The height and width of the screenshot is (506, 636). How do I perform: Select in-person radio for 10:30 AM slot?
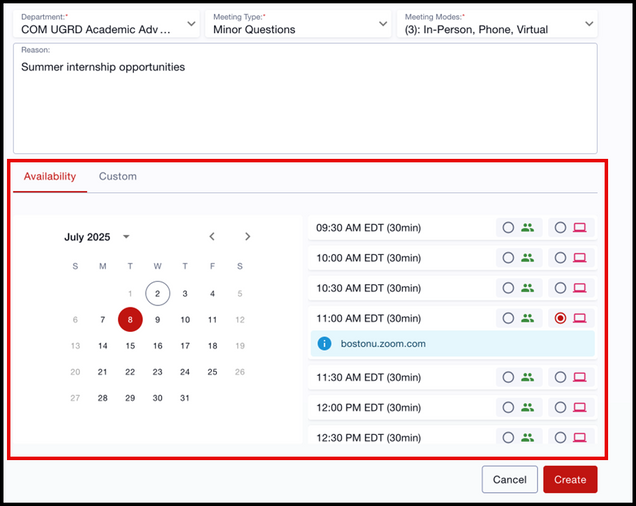coord(508,288)
